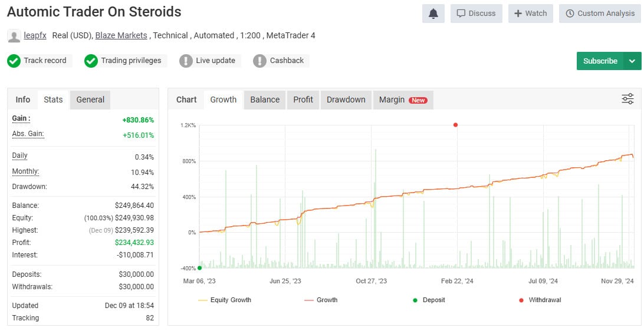The image size is (644, 331).
Task: Show the Profit chart tab
Action: pos(303,100)
